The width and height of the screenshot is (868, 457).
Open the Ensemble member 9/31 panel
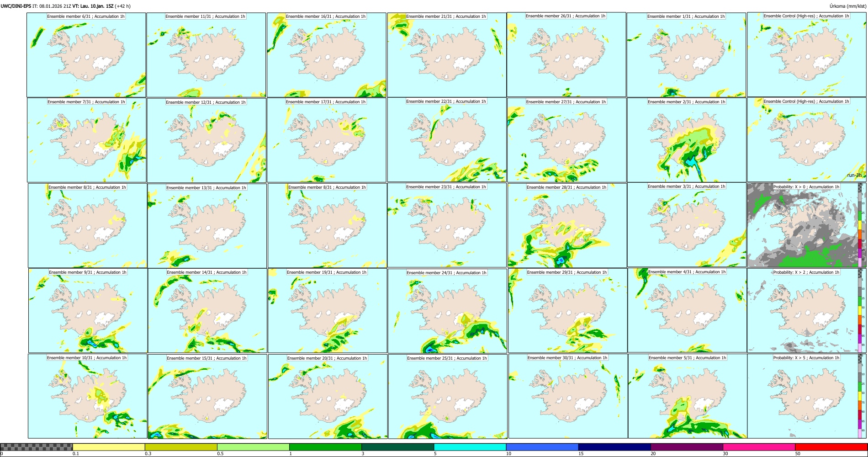[88, 311]
